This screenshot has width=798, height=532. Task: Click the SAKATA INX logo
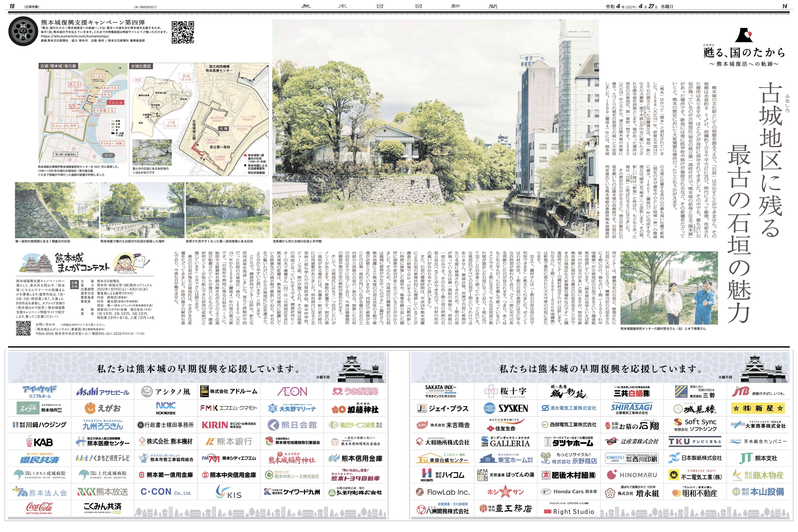441,391
